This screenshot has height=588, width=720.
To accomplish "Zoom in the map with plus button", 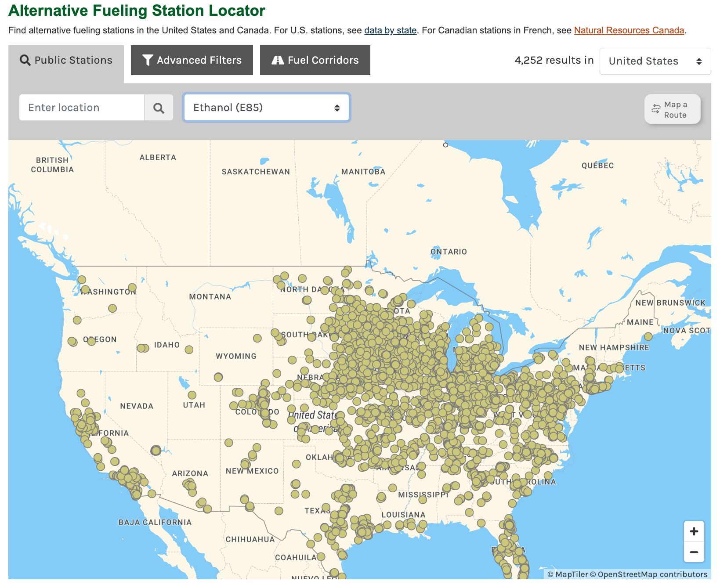I will [x=694, y=531].
